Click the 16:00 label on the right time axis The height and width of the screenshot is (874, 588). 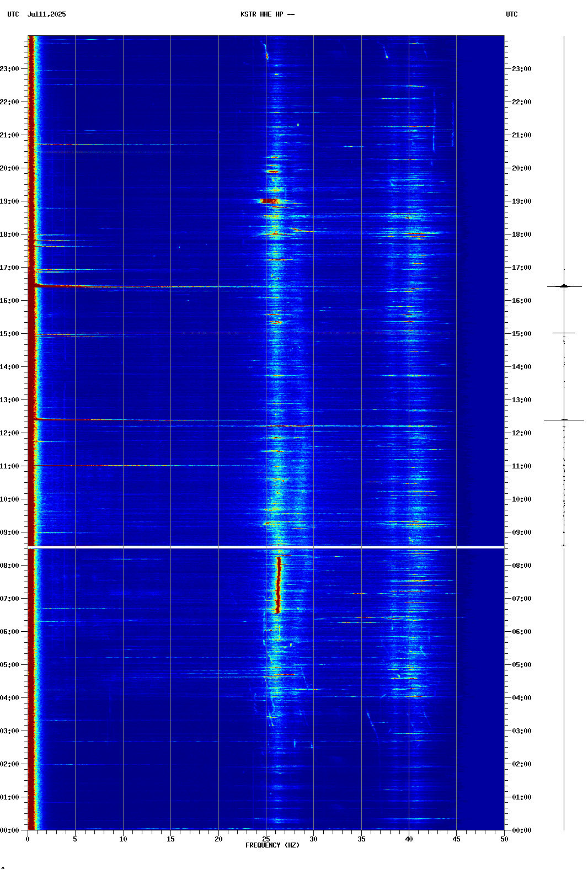click(522, 301)
